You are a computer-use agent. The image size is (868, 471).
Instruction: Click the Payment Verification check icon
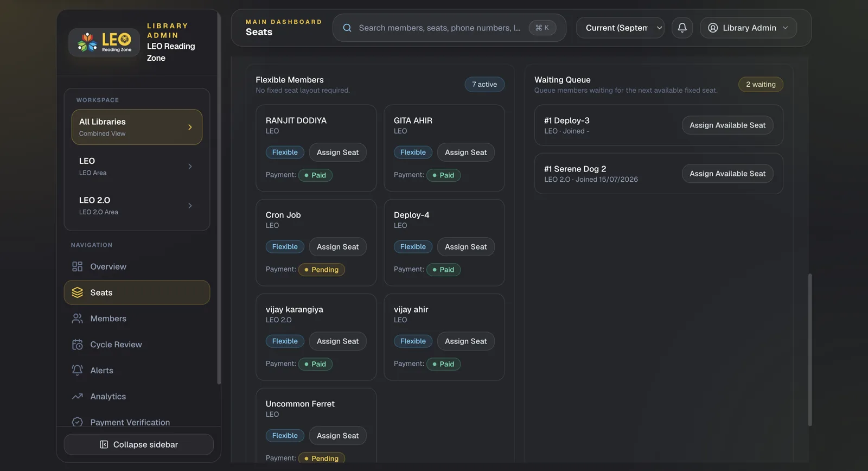point(78,422)
